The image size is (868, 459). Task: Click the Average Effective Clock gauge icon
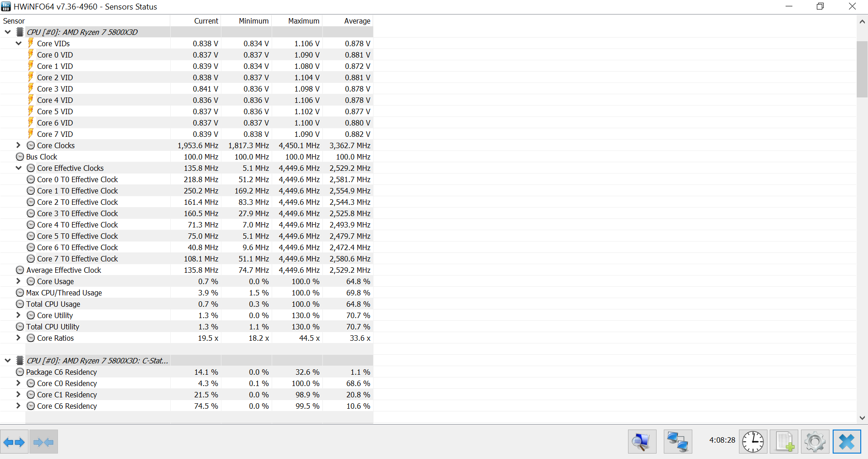(20, 270)
